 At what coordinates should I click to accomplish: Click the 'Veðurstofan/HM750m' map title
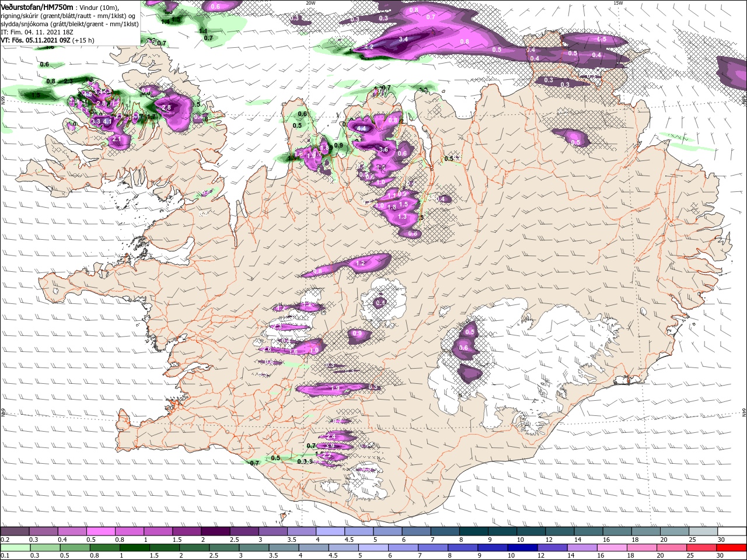37,6
